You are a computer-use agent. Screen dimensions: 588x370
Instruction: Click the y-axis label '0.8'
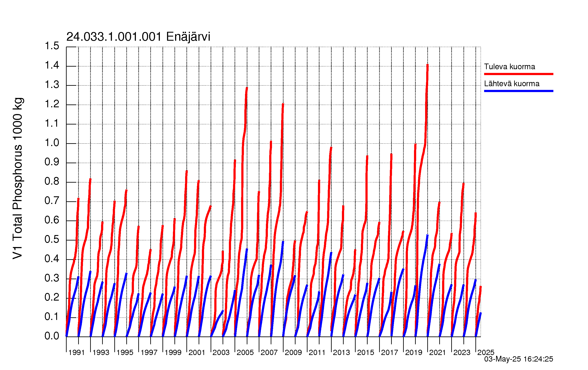[x=52, y=181]
